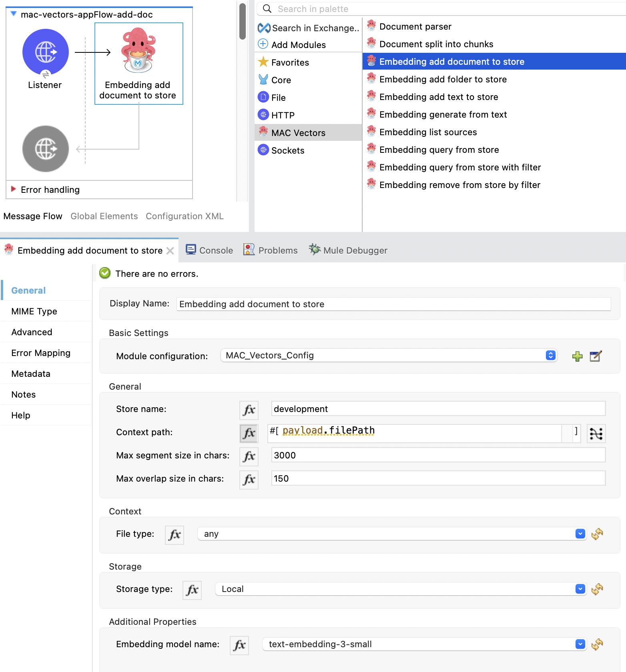The width and height of the screenshot is (626, 672).
Task: Select the Metadata properties section
Action: [x=46, y=374]
